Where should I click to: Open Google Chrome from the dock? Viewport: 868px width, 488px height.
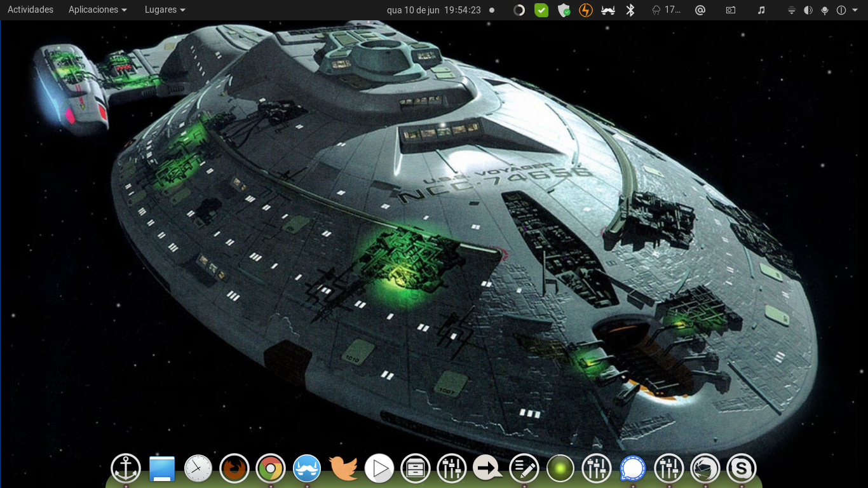click(x=270, y=469)
